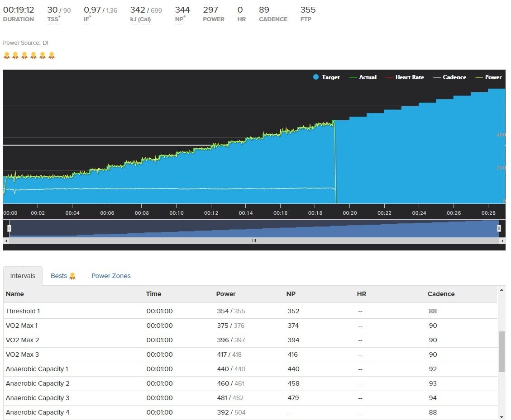Click the last medal icon in the row
511x420 pixels.
(52, 56)
